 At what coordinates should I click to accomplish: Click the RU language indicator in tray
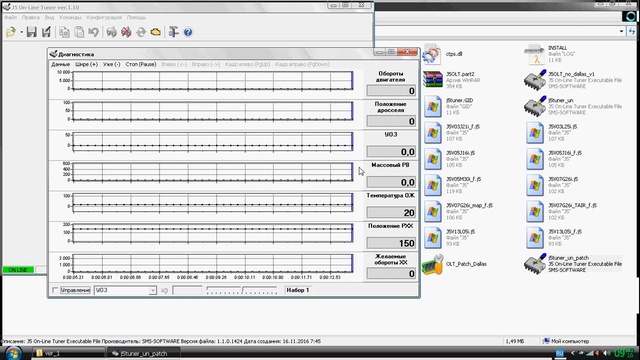point(560,353)
